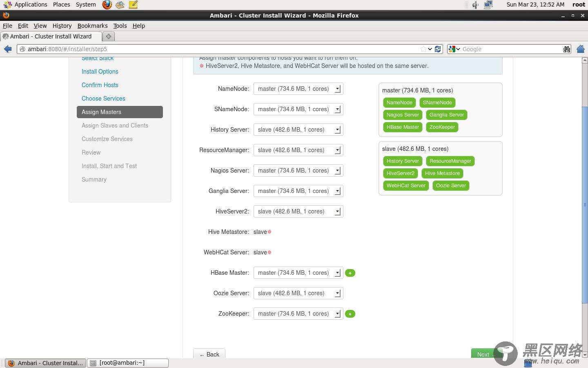
Task: Open the HiveServer2 host dropdown
Action: [298, 211]
